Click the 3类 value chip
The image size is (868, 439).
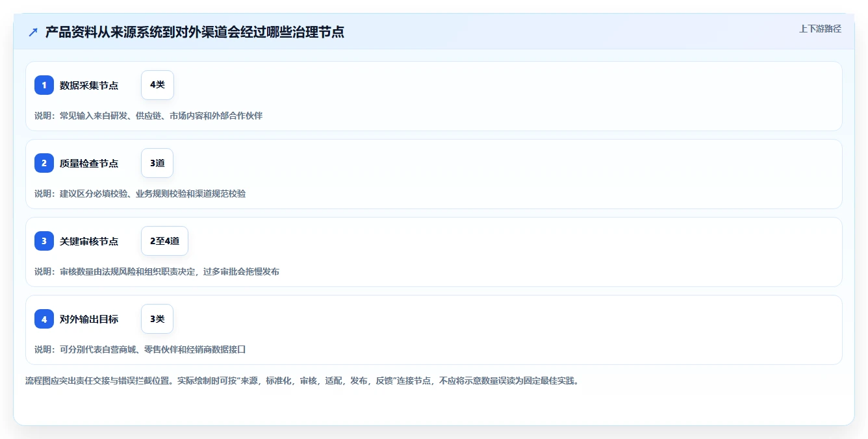157,319
